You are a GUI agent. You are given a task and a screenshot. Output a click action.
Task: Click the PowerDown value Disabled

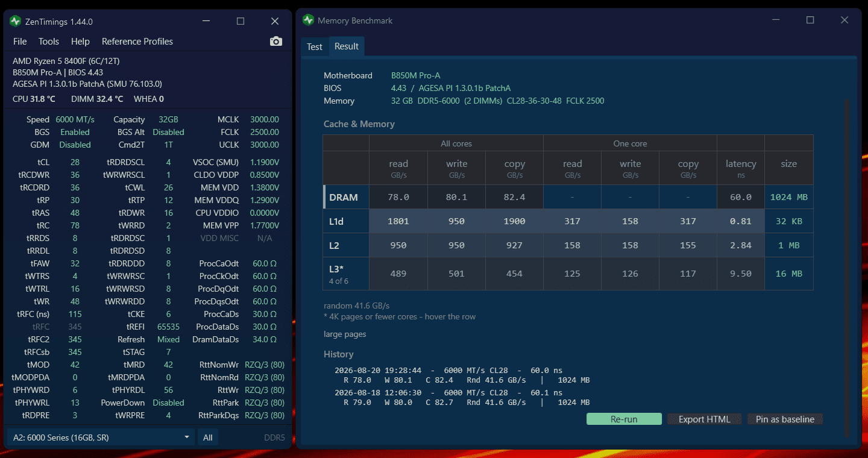168,403
